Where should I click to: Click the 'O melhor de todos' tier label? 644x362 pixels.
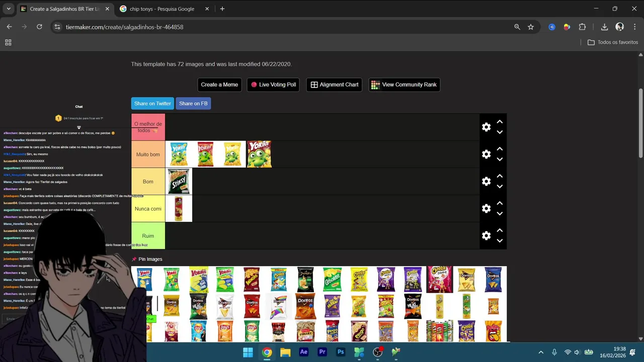148,127
